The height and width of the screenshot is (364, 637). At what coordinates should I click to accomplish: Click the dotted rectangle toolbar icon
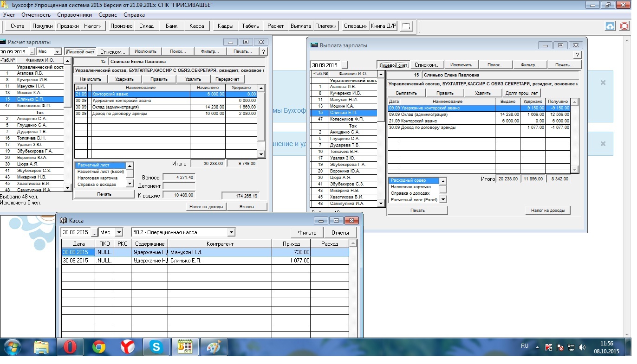406,26
